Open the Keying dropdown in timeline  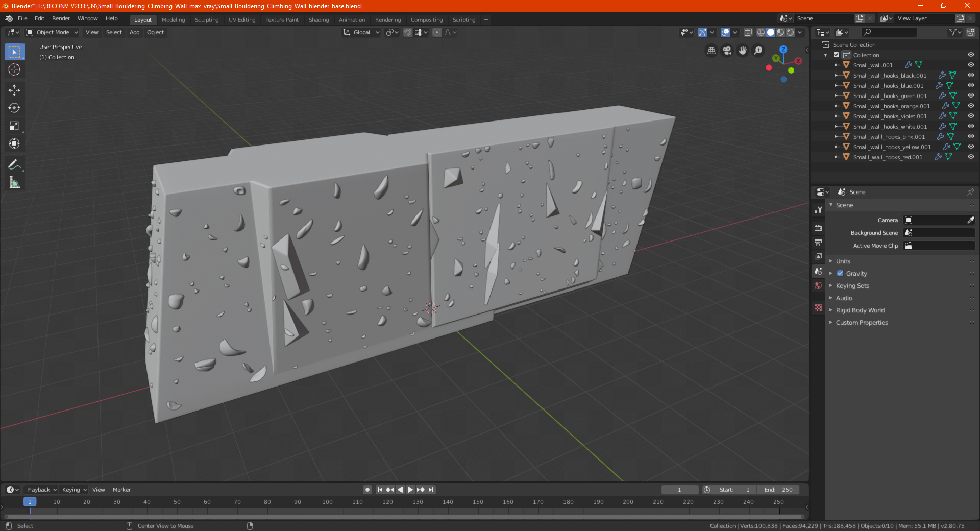(x=74, y=490)
